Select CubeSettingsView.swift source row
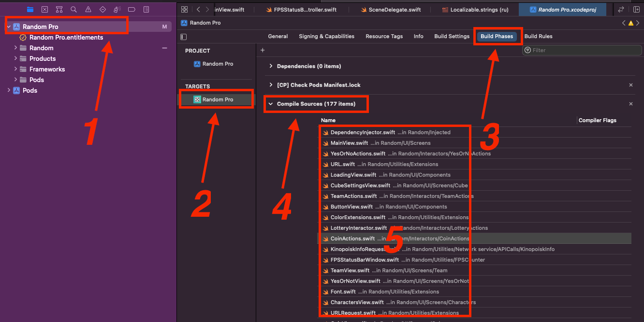The height and width of the screenshot is (322, 644). (474, 185)
